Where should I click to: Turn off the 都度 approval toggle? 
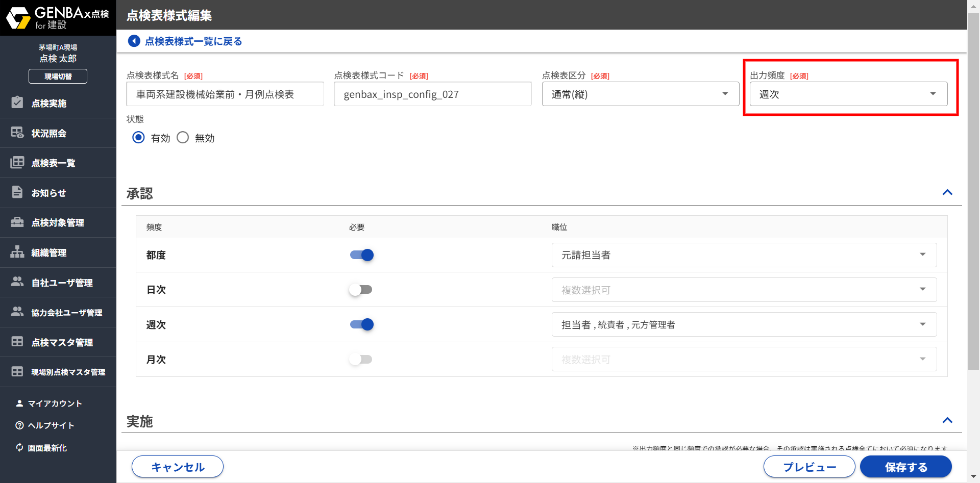pos(362,255)
